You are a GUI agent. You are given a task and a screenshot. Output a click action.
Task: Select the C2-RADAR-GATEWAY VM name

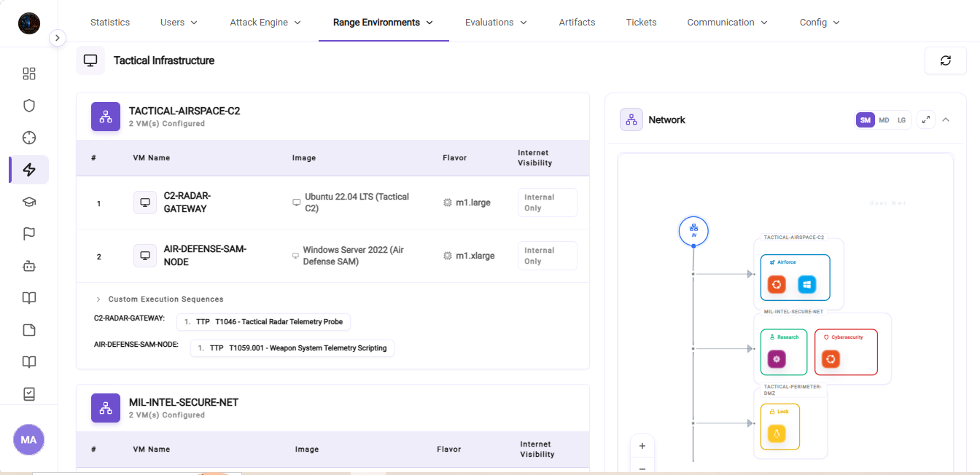[187, 203]
